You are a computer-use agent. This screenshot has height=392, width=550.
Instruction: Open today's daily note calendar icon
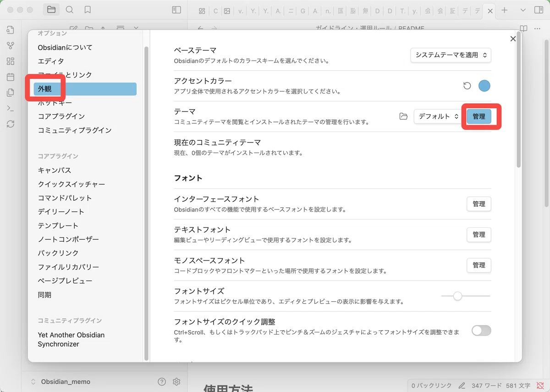11,77
